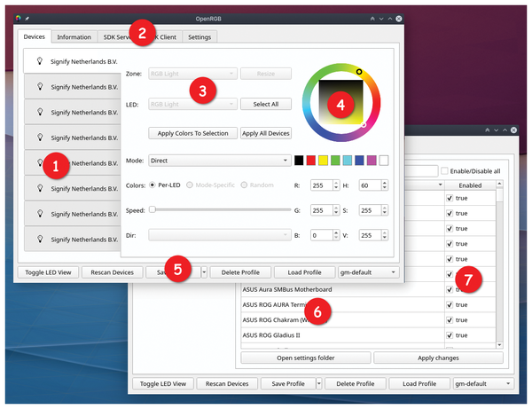Toggle checkbox for ASUS ROG AURA Terminal row

(450, 305)
